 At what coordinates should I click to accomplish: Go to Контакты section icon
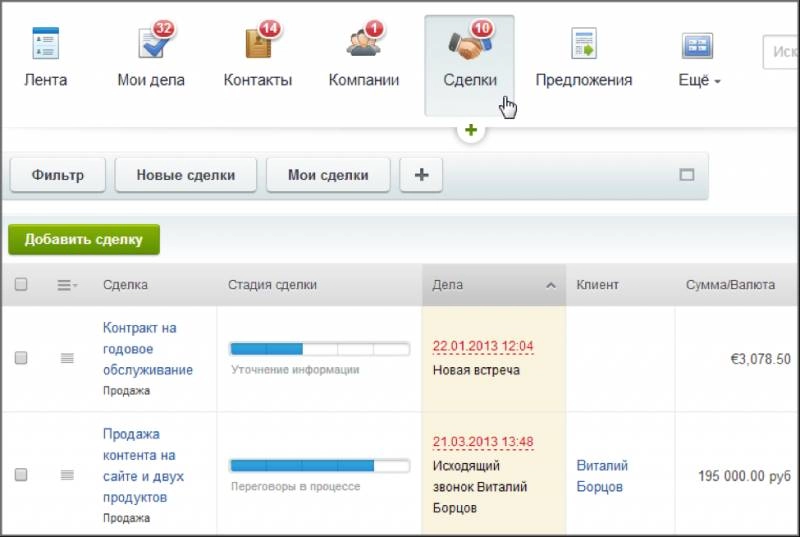(x=258, y=45)
